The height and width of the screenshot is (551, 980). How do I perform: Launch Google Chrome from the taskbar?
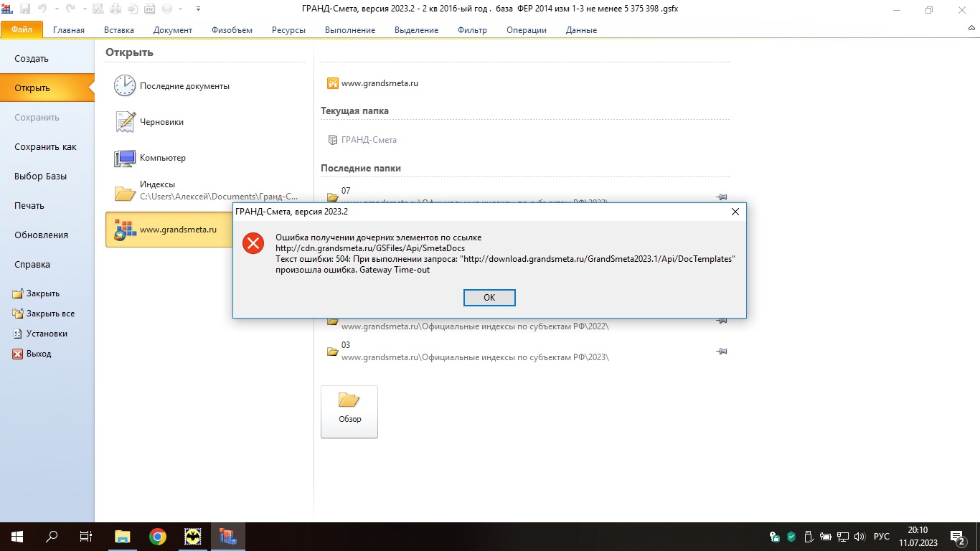158,537
